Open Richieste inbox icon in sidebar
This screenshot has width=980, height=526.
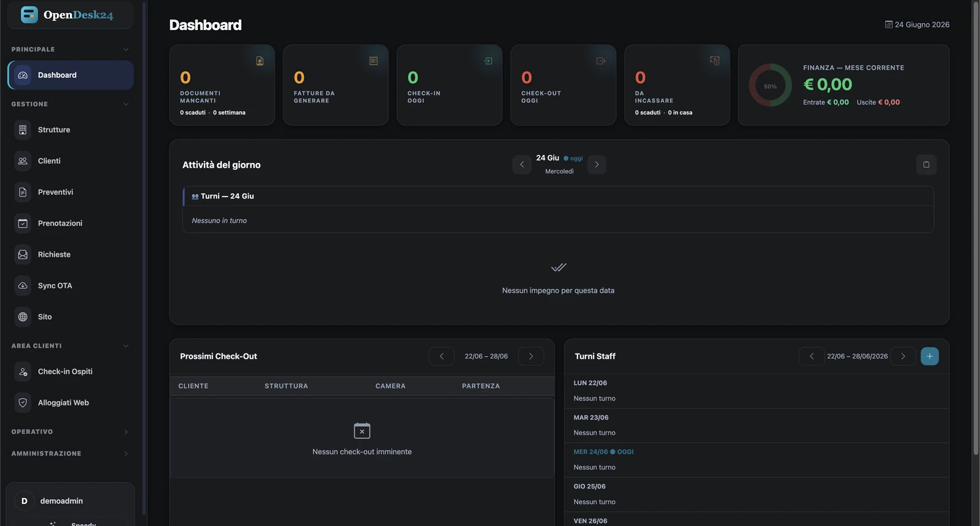pyautogui.click(x=23, y=255)
